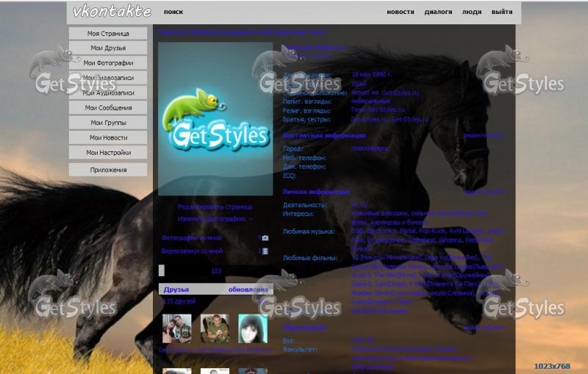Open Мои Друзья in the sidebar
The height and width of the screenshot is (374, 588).
[108, 48]
